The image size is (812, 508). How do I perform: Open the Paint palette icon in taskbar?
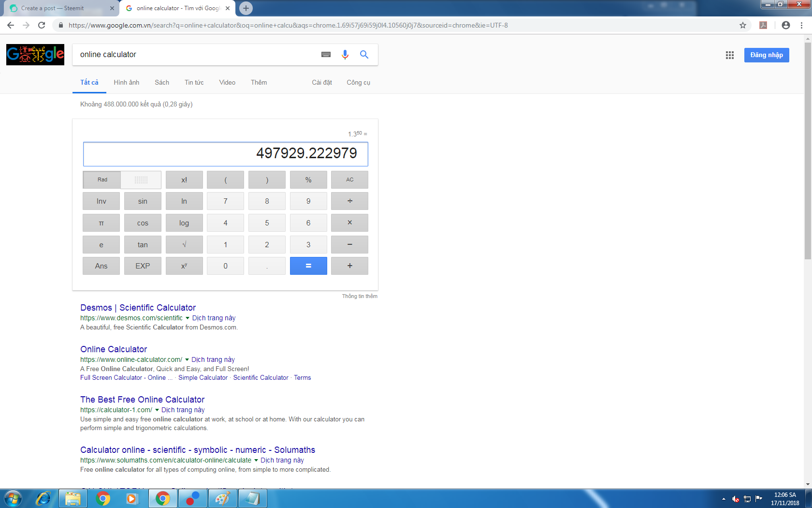pos(222,498)
